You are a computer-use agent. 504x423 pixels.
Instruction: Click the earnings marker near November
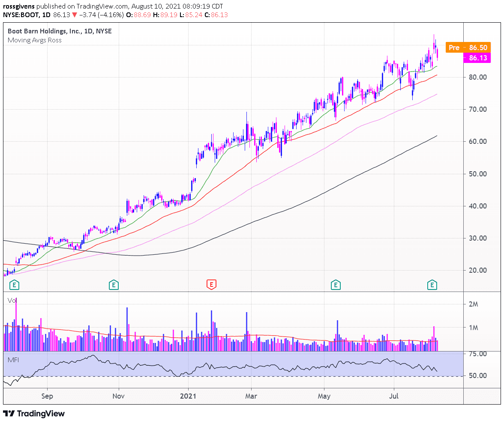pyautogui.click(x=114, y=284)
